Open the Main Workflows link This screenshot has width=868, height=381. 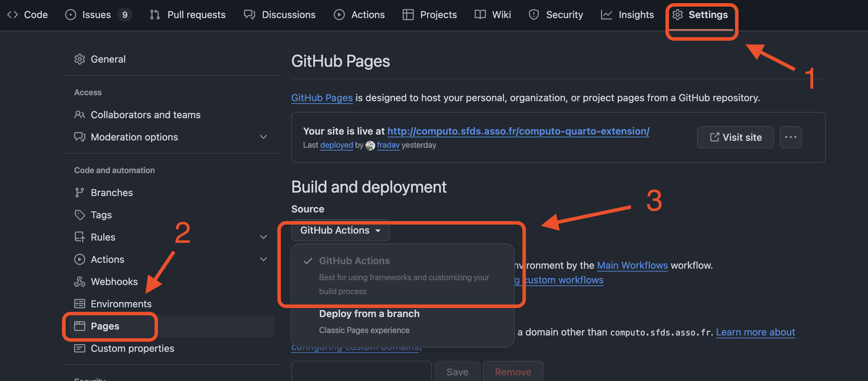click(632, 266)
